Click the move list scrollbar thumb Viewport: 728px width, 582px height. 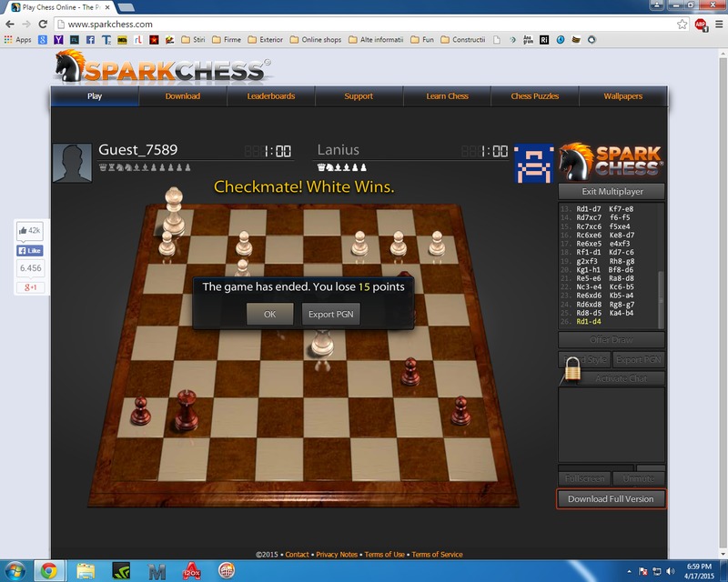[x=661, y=299]
